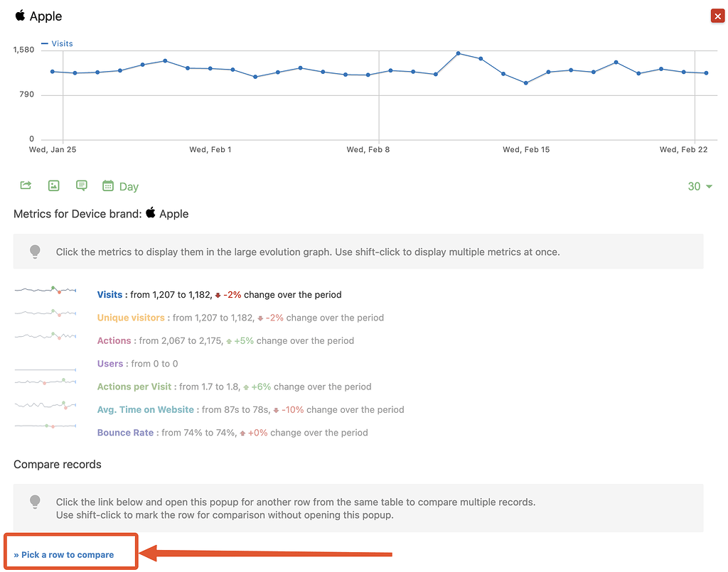Select the Visits metric link
Screen dimensions: 728x572
pos(109,295)
